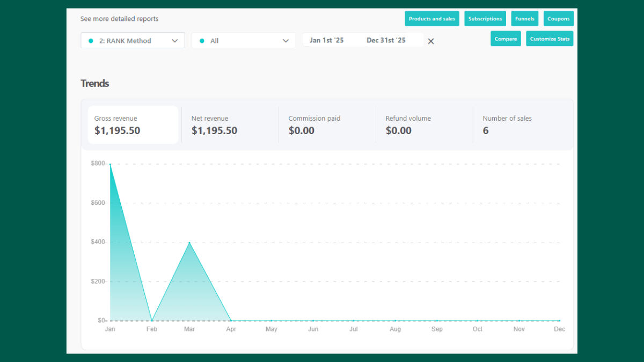
Task: Select the Gross revenue stat card
Action: [x=133, y=125]
